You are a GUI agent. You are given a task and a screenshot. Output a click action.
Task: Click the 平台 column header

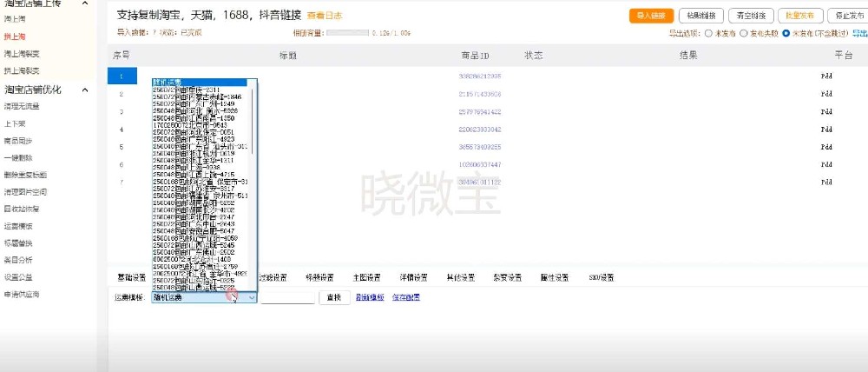(x=843, y=56)
